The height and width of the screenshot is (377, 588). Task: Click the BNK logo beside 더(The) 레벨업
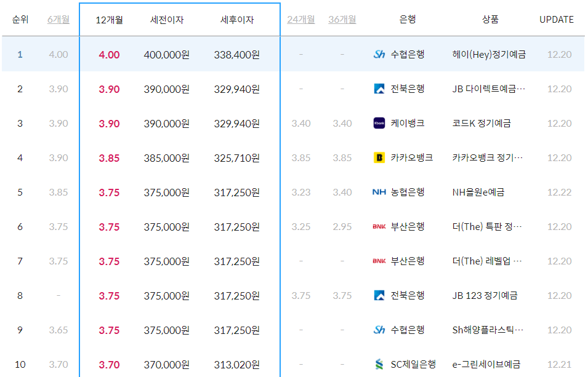[x=379, y=261]
